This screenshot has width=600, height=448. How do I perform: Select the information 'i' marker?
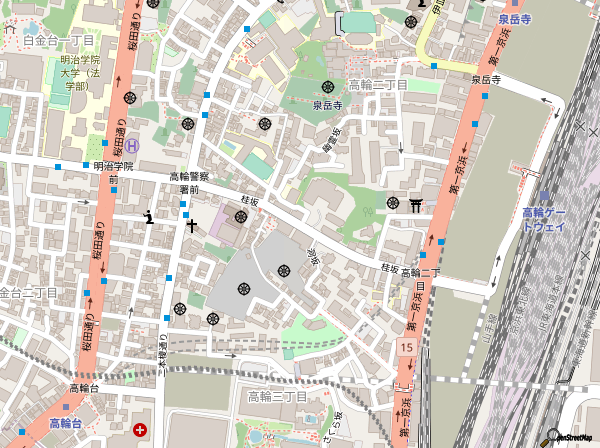tap(149, 217)
